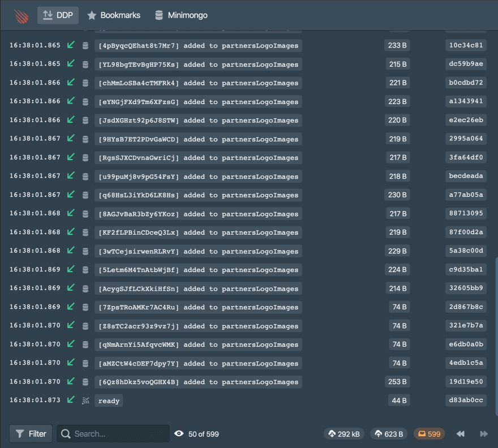Click database icon in RgsSJXCDvnaGwriCj row

pos(85,158)
